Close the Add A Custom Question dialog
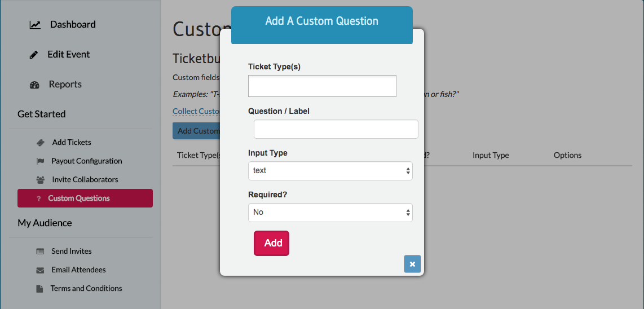The height and width of the screenshot is (309, 644). (x=412, y=264)
